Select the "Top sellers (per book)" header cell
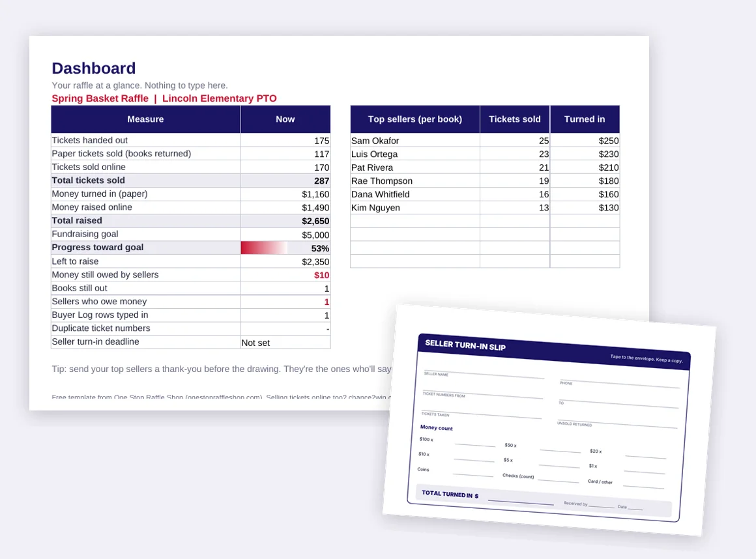 pyautogui.click(x=414, y=119)
